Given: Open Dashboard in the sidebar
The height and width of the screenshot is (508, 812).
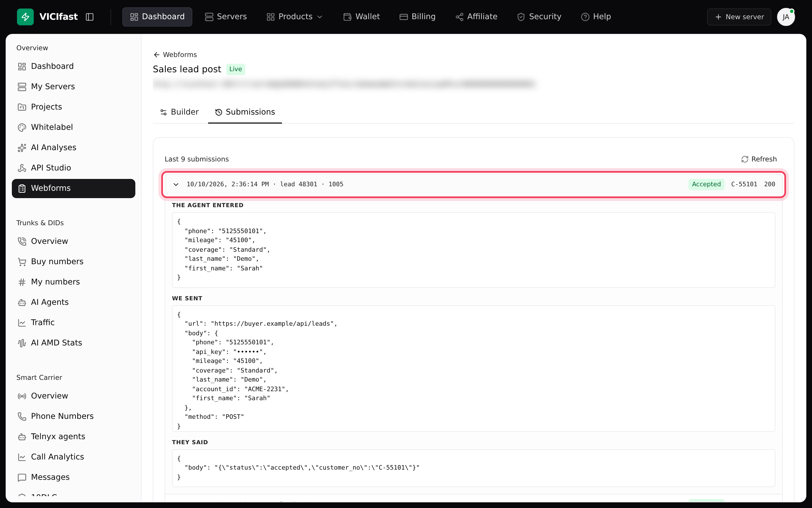Looking at the screenshot, I should (x=74, y=66).
